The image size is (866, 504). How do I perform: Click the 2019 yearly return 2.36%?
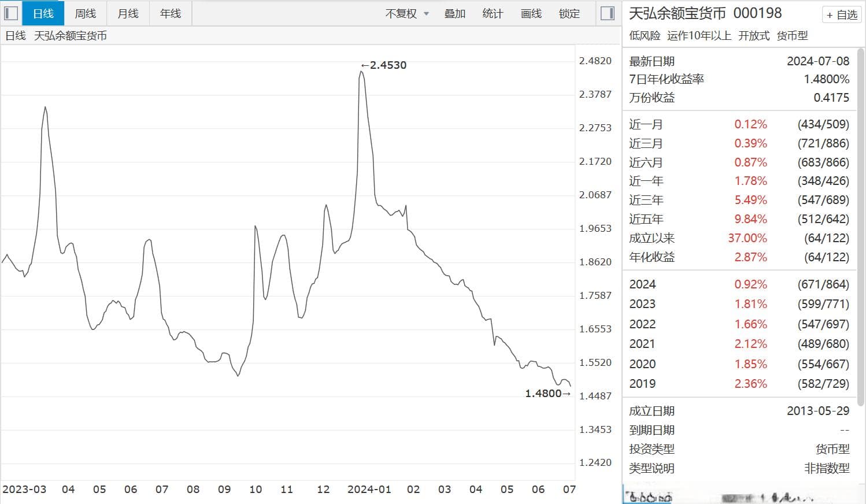tap(750, 384)
